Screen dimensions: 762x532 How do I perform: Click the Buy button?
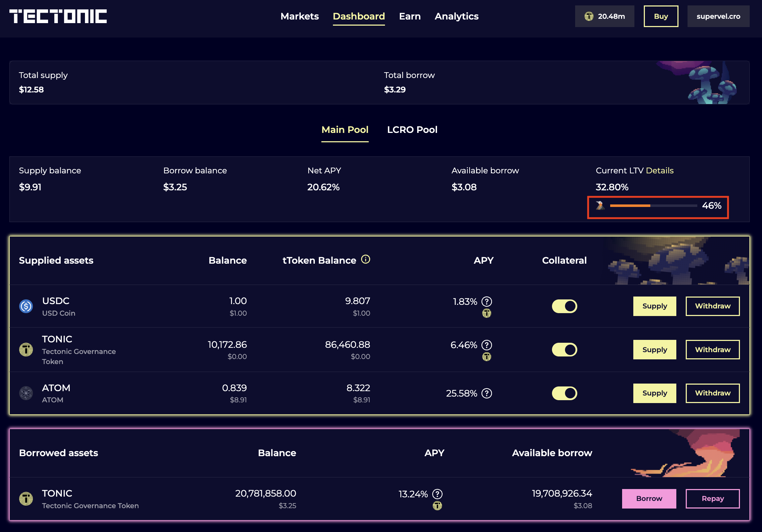(661, 16)
